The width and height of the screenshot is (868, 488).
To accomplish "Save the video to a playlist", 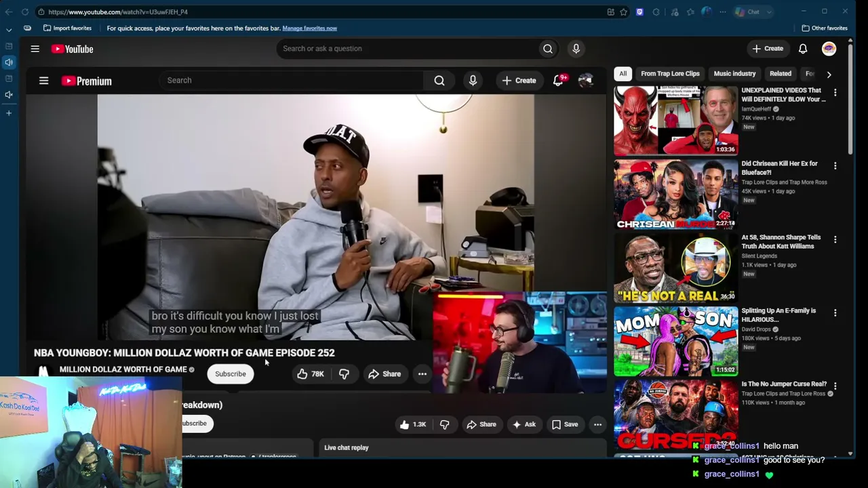I will click(x=564, y=424).
